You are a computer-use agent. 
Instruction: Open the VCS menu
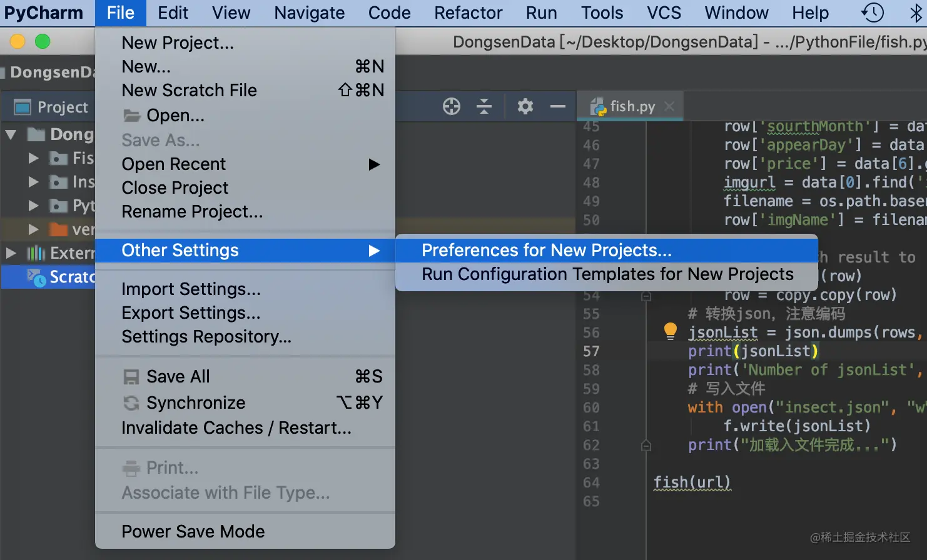tap(664, 13)
